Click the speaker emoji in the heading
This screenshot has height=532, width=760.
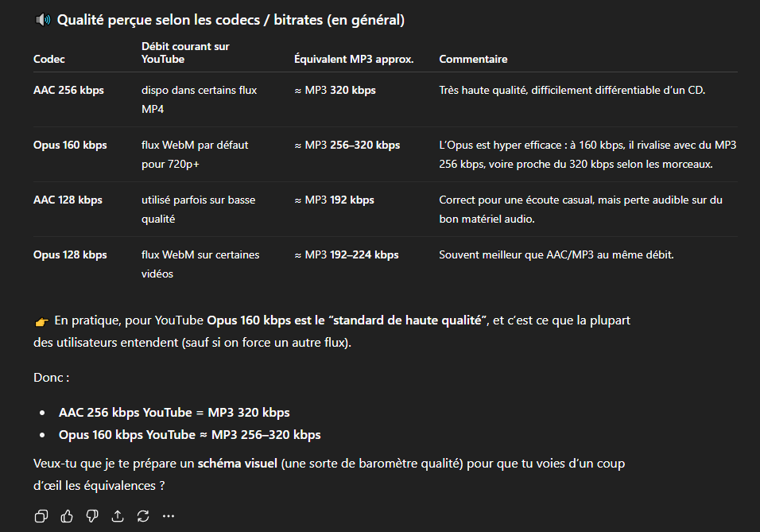(42, 20)
